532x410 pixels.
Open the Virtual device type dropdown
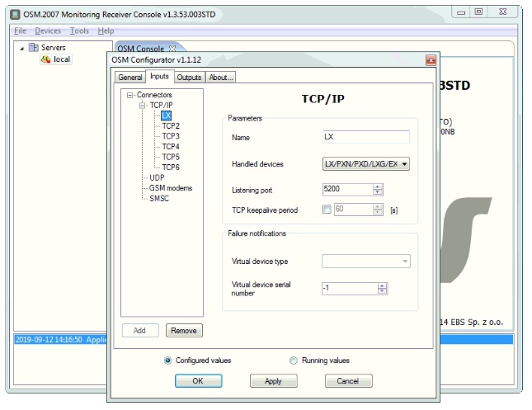(x=404, y=262)
